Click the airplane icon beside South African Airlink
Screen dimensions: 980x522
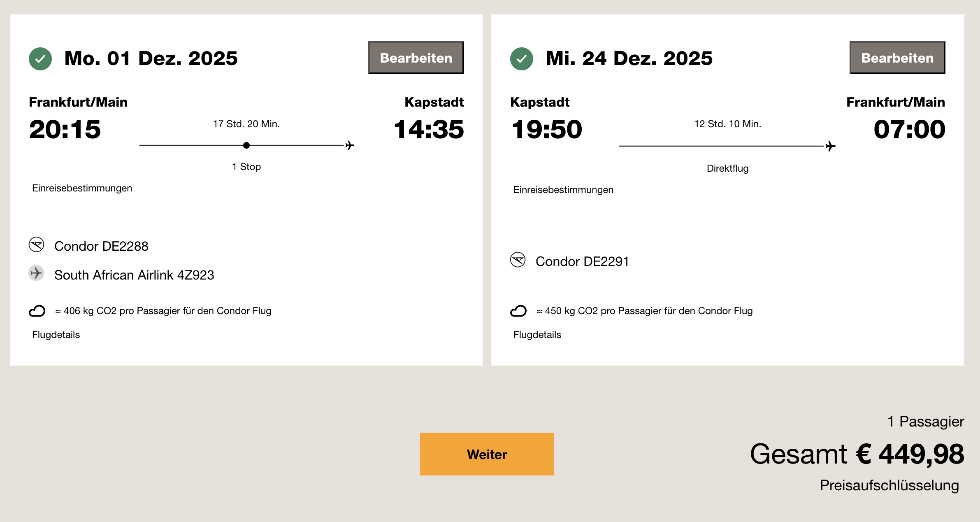coord(37,273)
